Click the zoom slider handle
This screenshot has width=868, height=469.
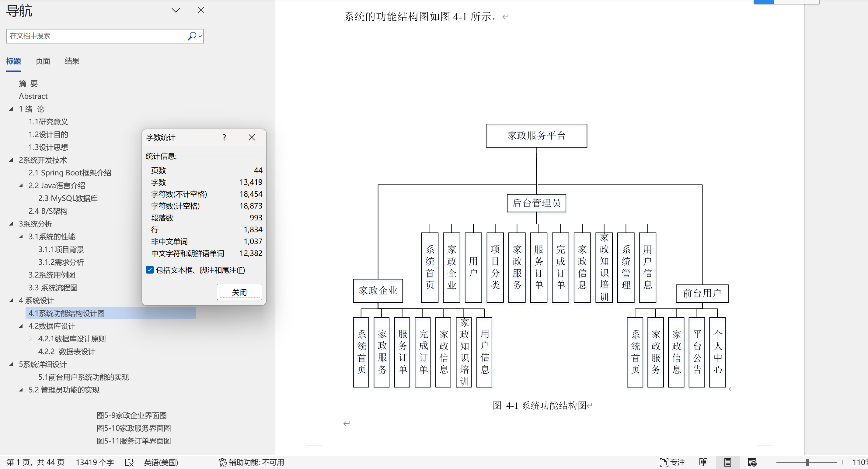coord(807,462)
